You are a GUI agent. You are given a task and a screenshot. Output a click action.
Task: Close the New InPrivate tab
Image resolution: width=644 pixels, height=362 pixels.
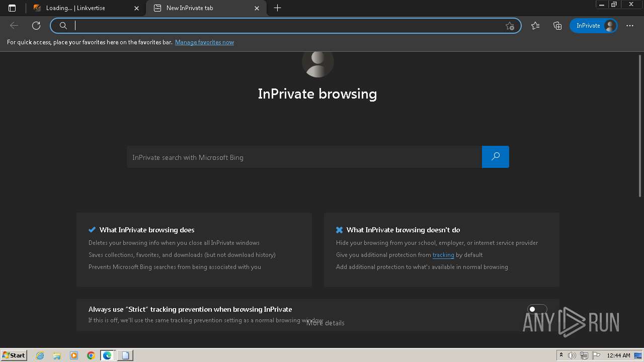[257, 8]
